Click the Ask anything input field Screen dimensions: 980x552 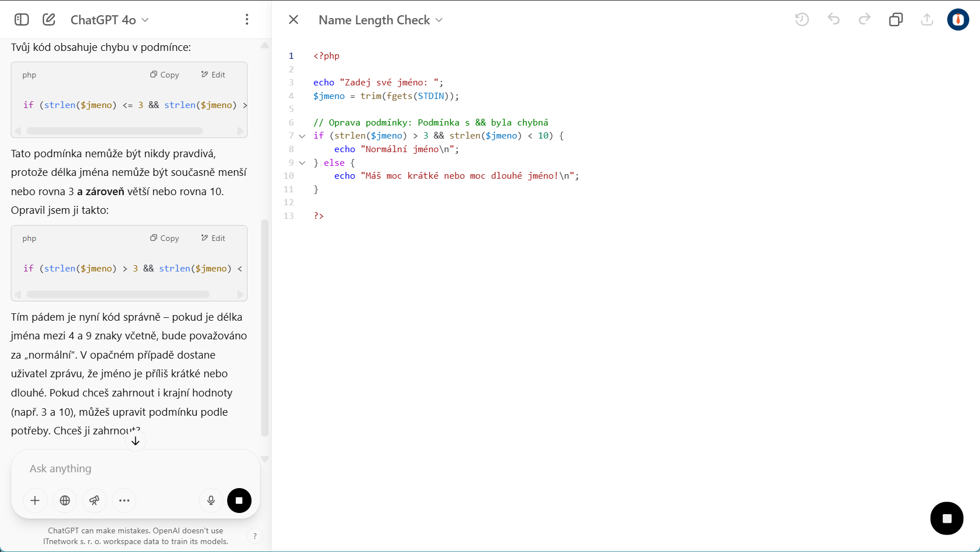(x=136, y=469)
